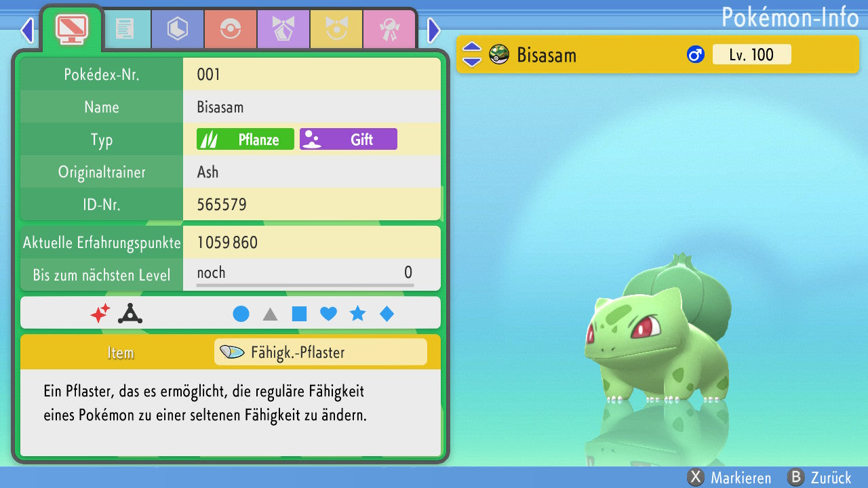Open the pink ribbons tab
This screenshot has height=488, width=868.
[389, 29]
